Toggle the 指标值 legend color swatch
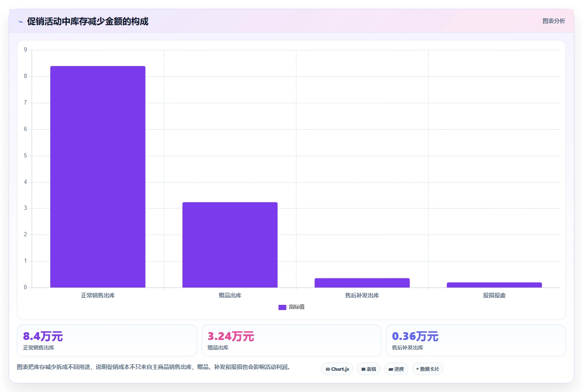 click(282, 307)
